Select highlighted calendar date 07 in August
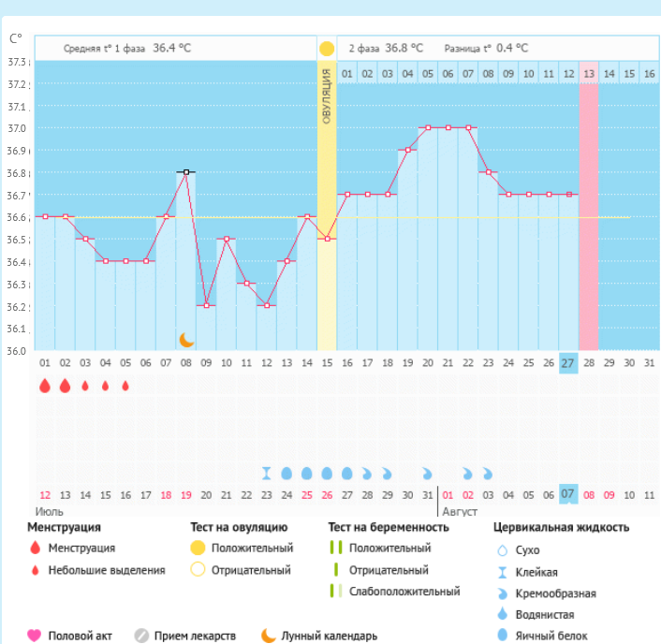 point(568,493)
